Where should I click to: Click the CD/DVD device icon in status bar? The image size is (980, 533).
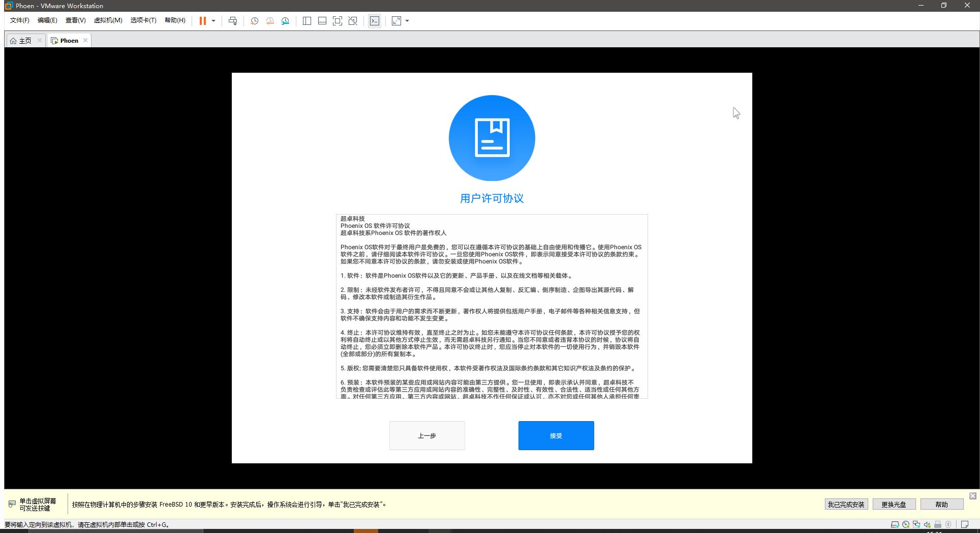tap(905, 524)
